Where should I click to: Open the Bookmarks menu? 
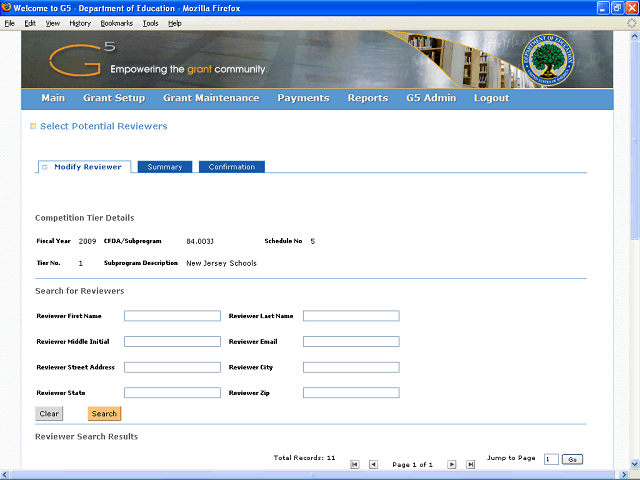[x=117, y=23]
